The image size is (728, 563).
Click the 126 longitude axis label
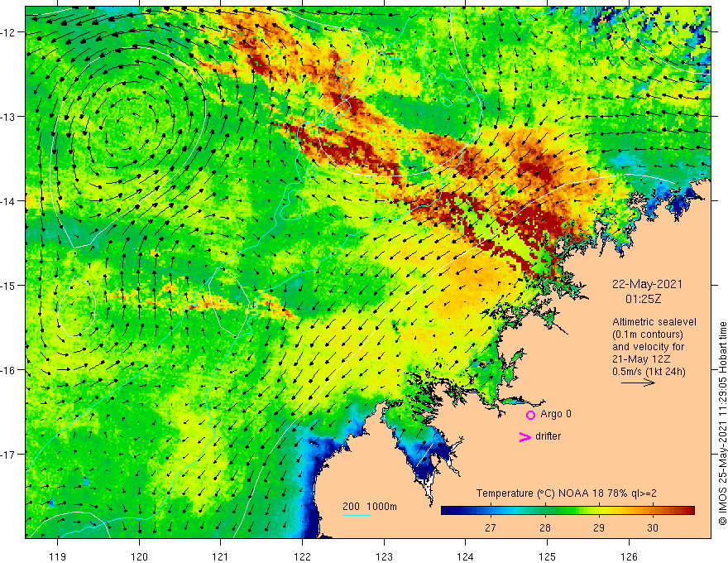pyautogui.click(x=629, y=556)
